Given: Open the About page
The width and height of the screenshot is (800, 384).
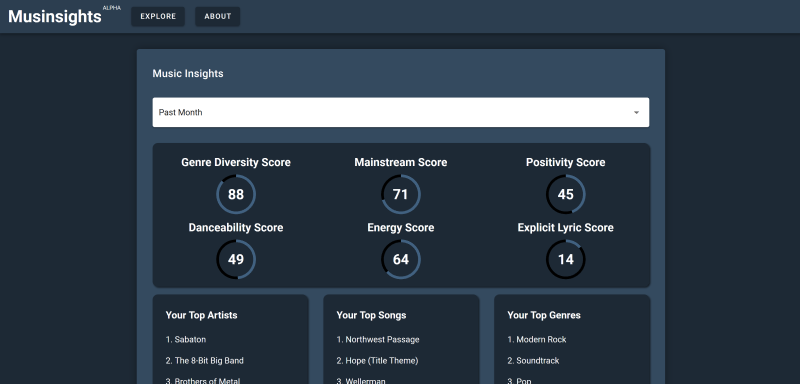Looking at the screenshot, I should pyautogui.click(x=218, y=16).
